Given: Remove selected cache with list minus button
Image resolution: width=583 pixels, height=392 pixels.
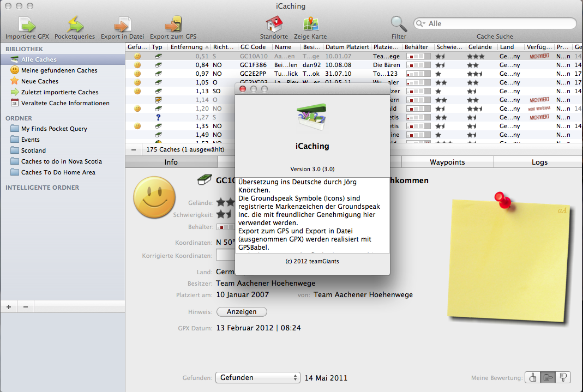Looking at the screenshot, I should pos(134,150).
